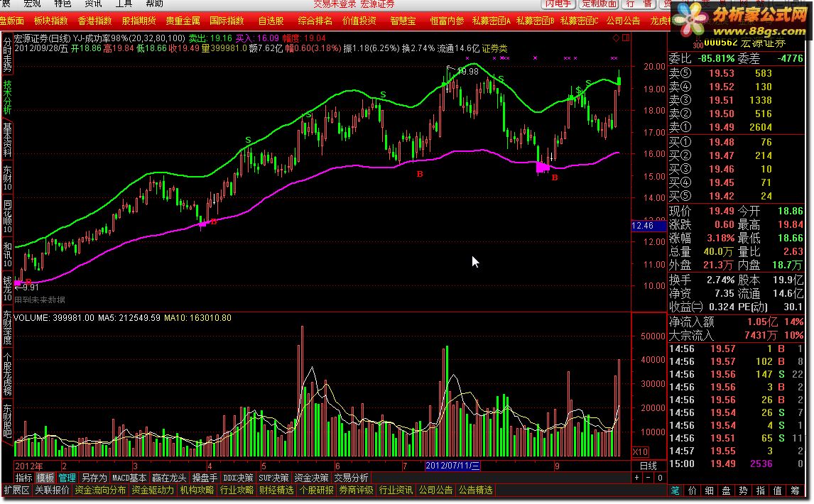Open 恒富内参 in the red toolbar
Screen dimensions: 814x504
pos(447,21)
